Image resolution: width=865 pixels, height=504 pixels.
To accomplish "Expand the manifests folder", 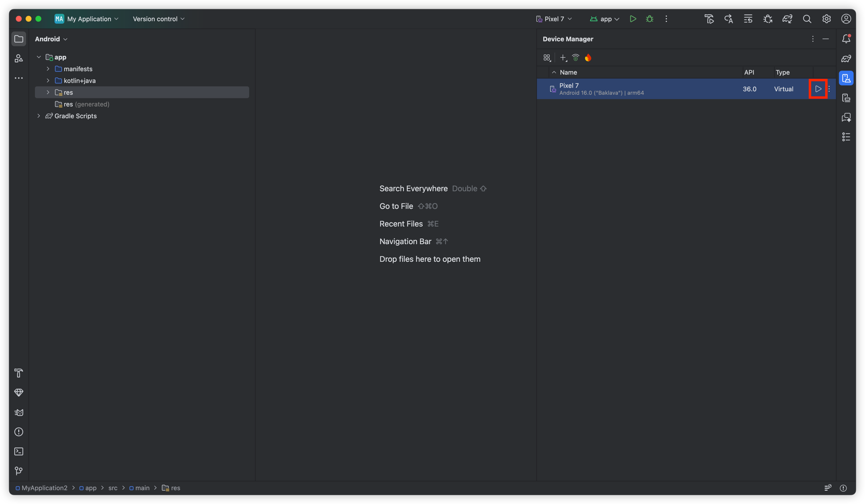I will [x=48, y=69].
